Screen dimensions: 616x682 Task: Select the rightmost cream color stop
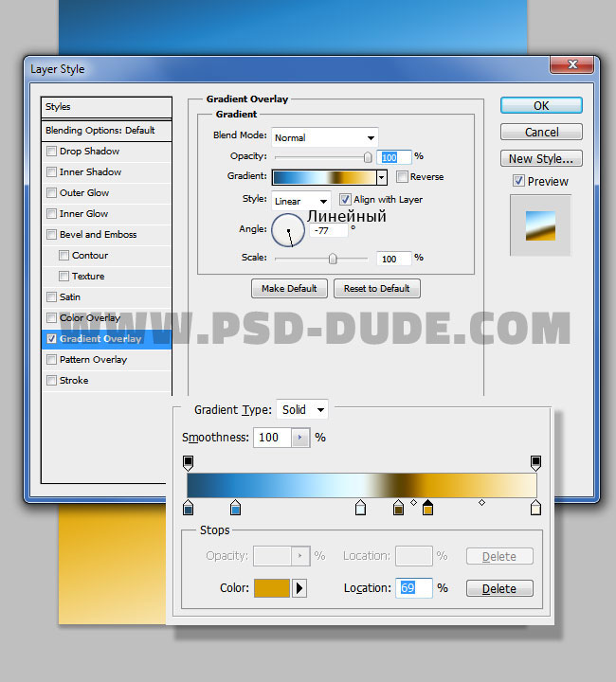point(535,508)
